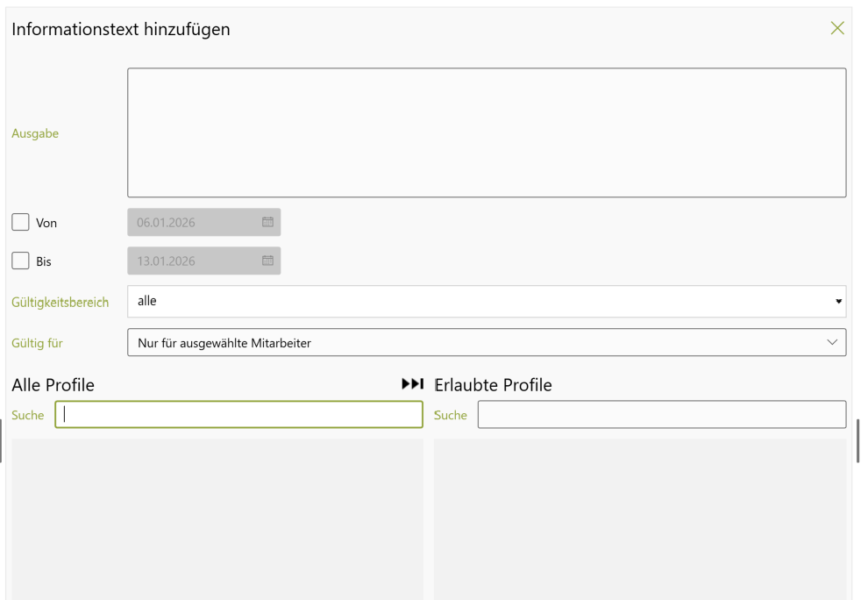The height and width of the screenshot is (600, 868).
Task: Open the Gültigkeitsbereich dropdown showing alle
Action: (x=487, y=301)
